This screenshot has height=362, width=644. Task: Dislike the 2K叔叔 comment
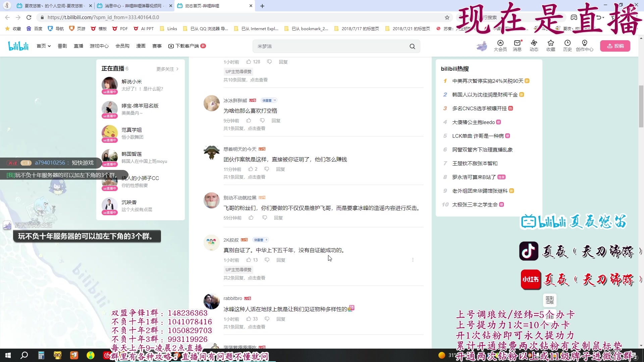[x=267, y=260]
